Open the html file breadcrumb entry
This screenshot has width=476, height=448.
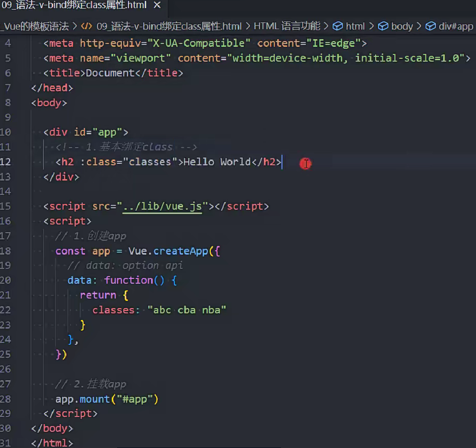169,26
